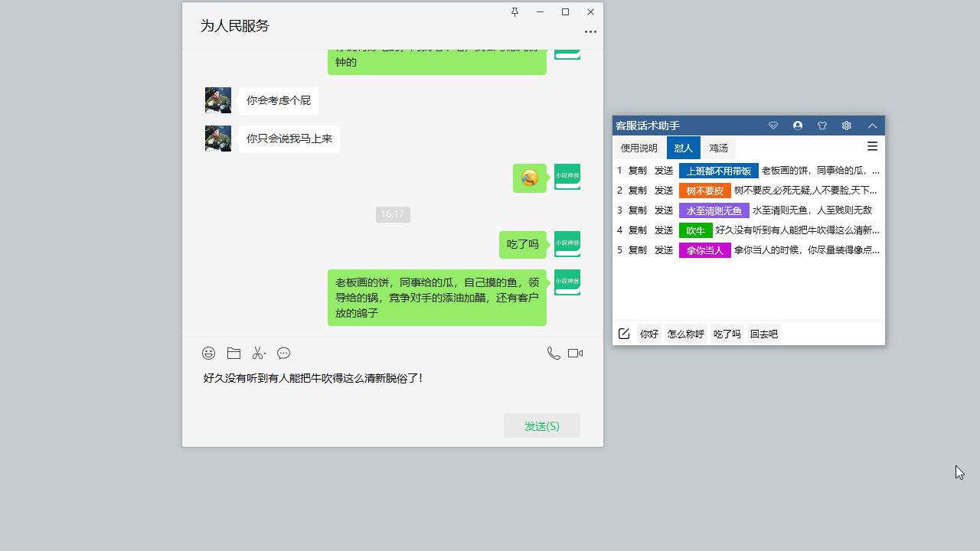Image resolution: width=980 pixels, height=551 pixels.
Task: Click the purple 水至清则无鱼 tag
Action: pyautogui.click(x=714, y=210)
